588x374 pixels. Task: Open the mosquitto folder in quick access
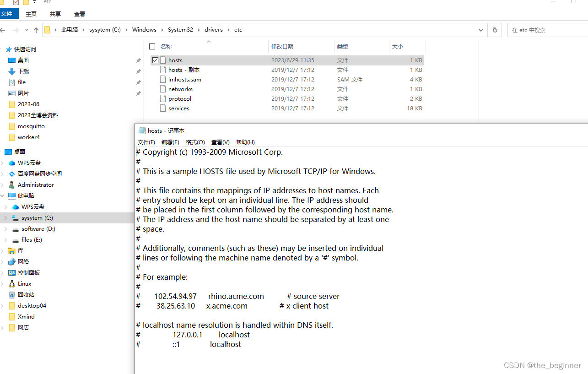[31, 126]
